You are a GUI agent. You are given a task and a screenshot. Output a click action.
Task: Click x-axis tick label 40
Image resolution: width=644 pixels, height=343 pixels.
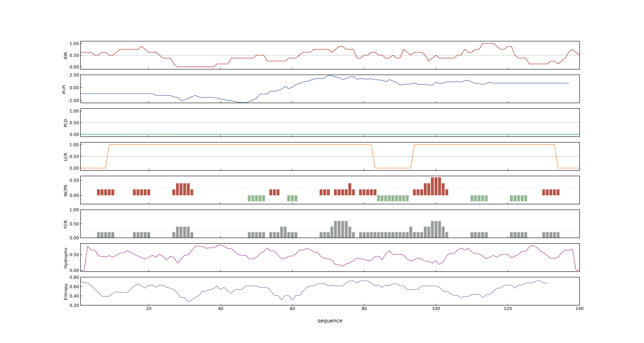click(x=221, y=309)
